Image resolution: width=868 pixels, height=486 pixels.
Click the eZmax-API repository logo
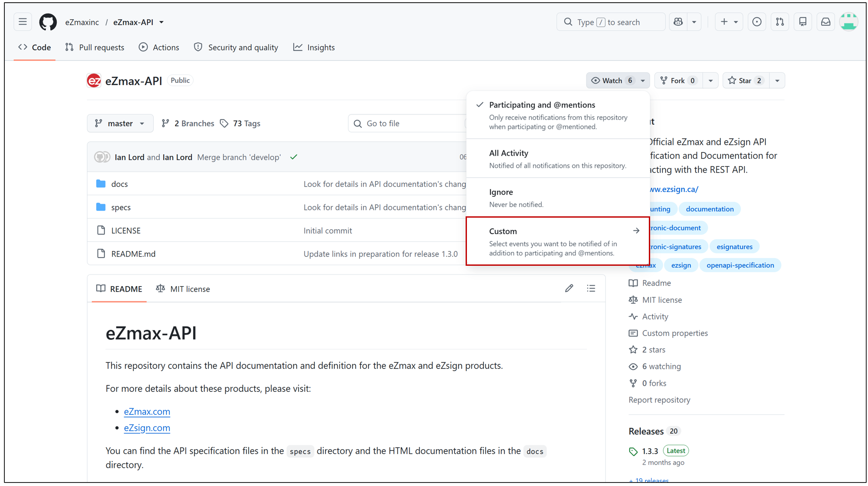(x=94, y=81)
